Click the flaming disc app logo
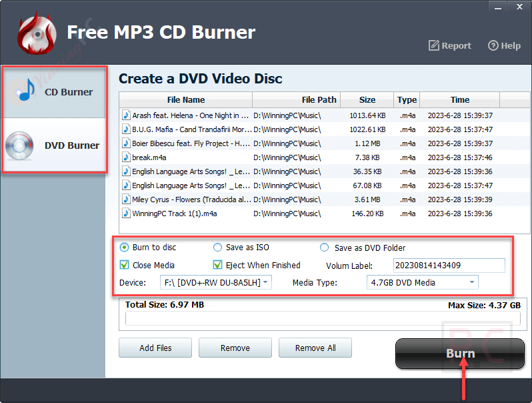Viewport: 532px width, 403px height. [x=37, y=33]
